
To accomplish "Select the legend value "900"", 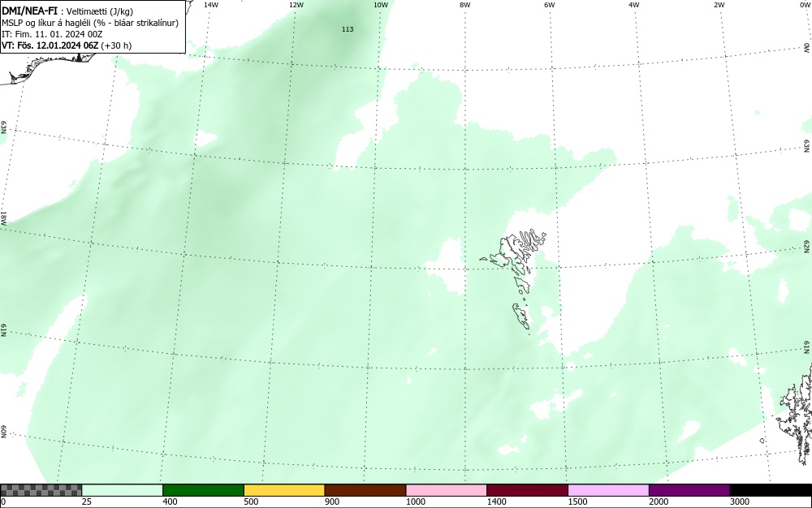I will [332, 502].
